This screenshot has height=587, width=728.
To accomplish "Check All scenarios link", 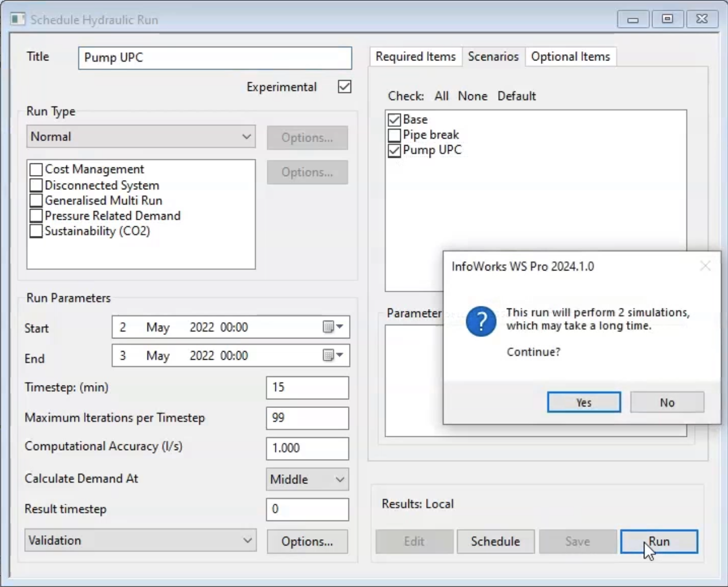I will [442, 96].
